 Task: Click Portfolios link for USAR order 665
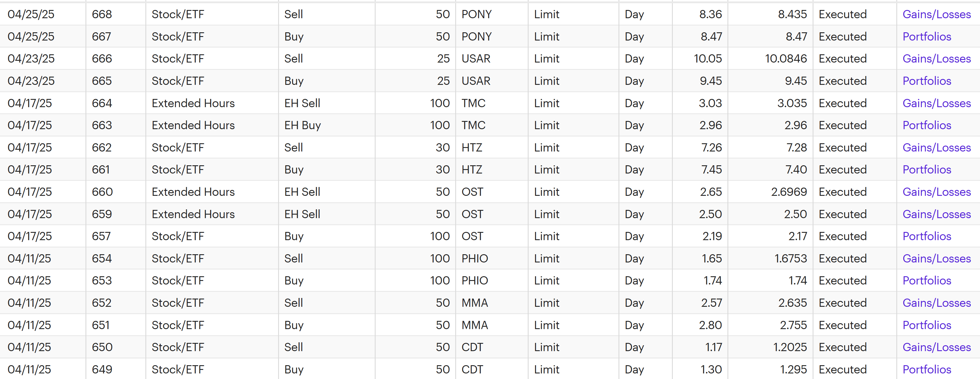926,81
